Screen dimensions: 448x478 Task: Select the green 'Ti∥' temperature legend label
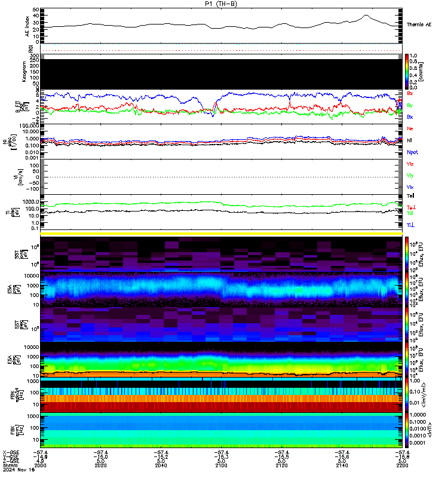click(410, 213)
